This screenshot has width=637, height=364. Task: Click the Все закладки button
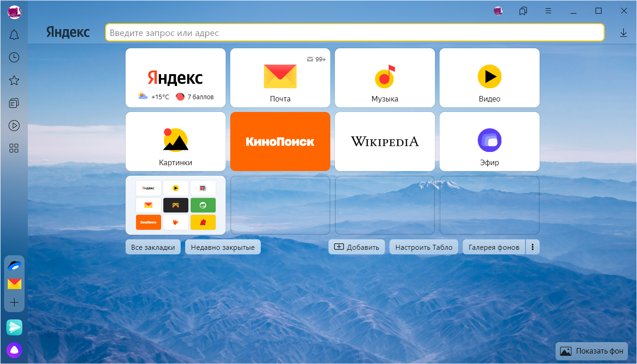coord(153,247)
